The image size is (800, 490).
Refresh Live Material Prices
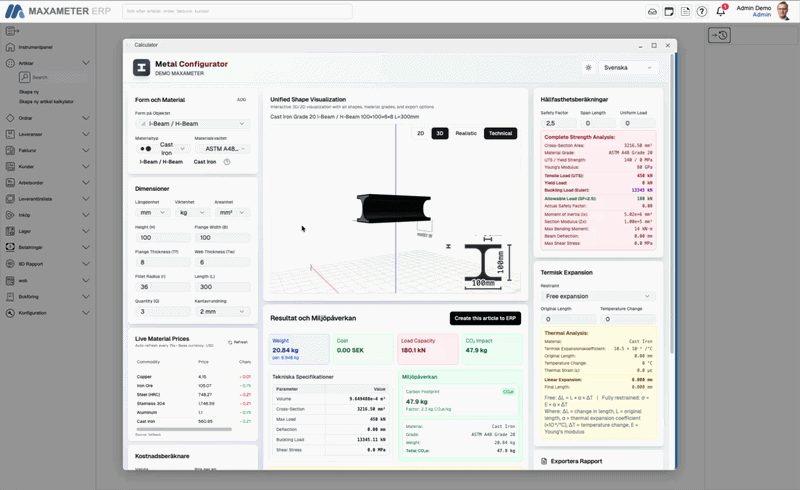pos(238,342)
